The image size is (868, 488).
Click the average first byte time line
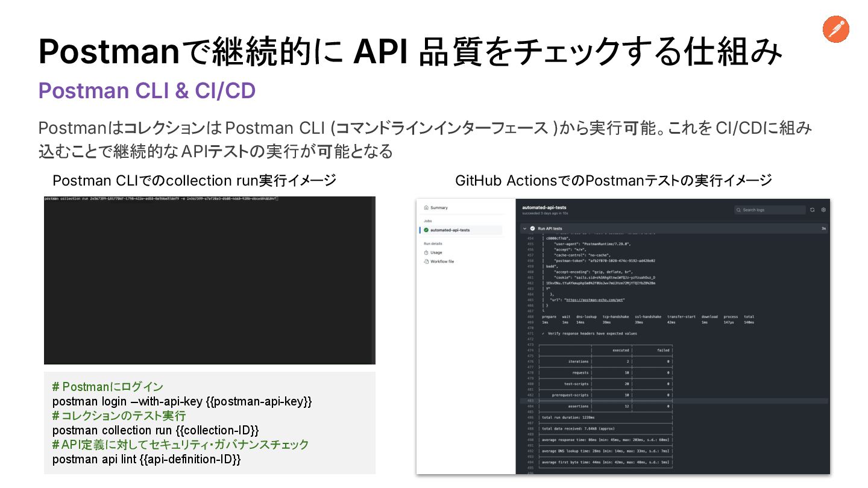coord(605,462)
